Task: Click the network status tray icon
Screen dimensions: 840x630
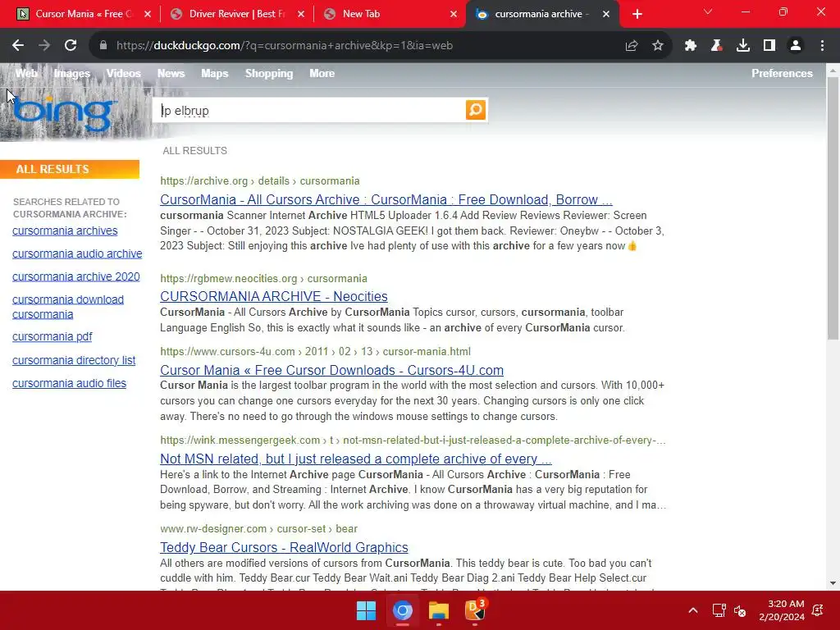Action: point(719,610)
